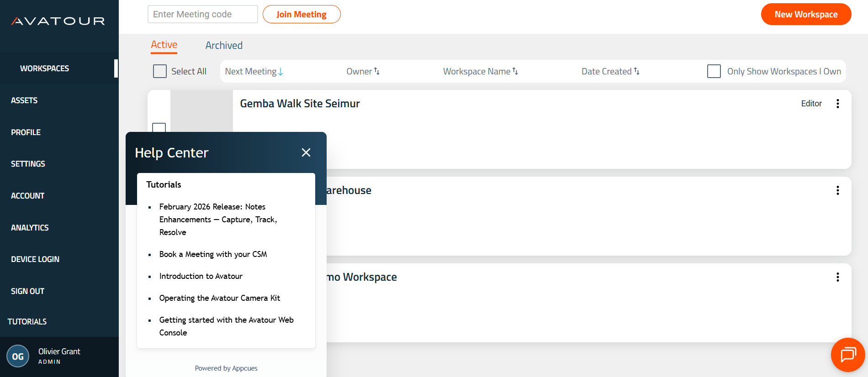The height and width of the screenshot is (377, 868).
Task: Open options menu for Gemba Walk Site Seimur
Action: click(x=838, y=104)
